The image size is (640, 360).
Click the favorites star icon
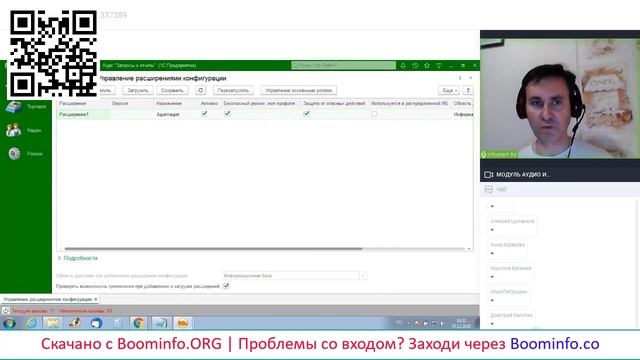coord(427,65)
